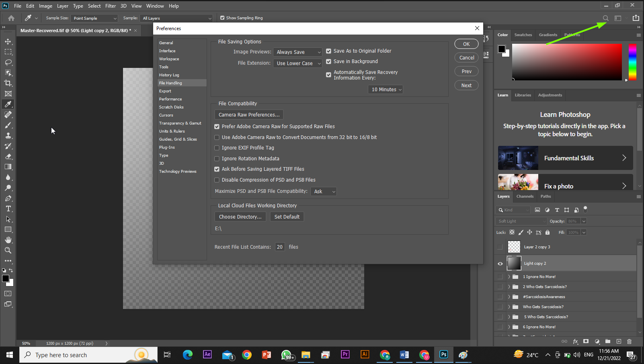Click the Choose Directory button
This screenshot has width=644, height=364.
[240, 217]
